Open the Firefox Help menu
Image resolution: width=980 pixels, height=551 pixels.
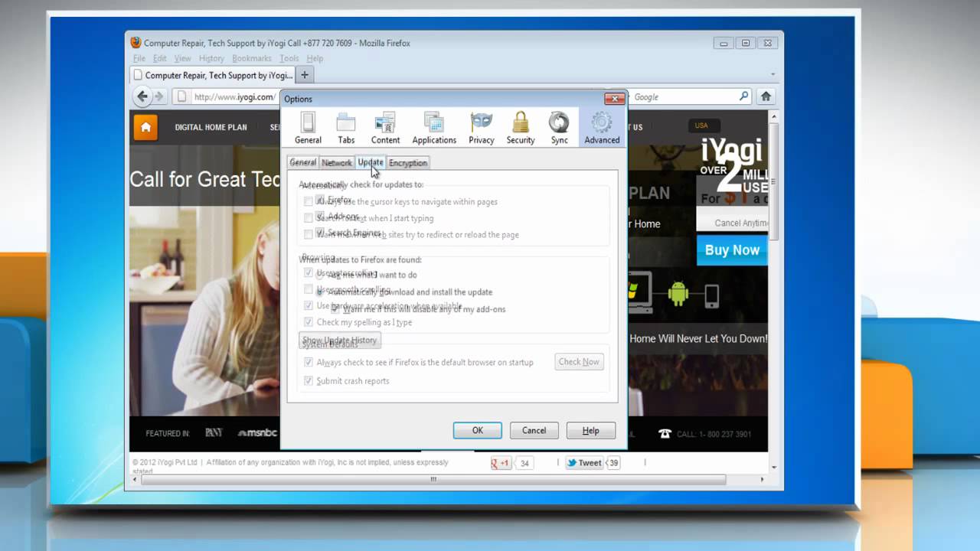(x=315, y=58)
